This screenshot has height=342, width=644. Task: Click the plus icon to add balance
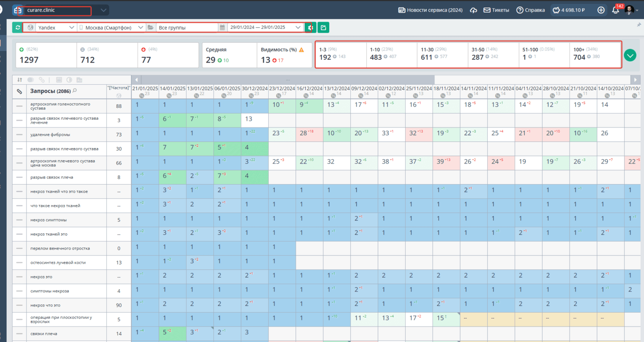coord(601,10)
